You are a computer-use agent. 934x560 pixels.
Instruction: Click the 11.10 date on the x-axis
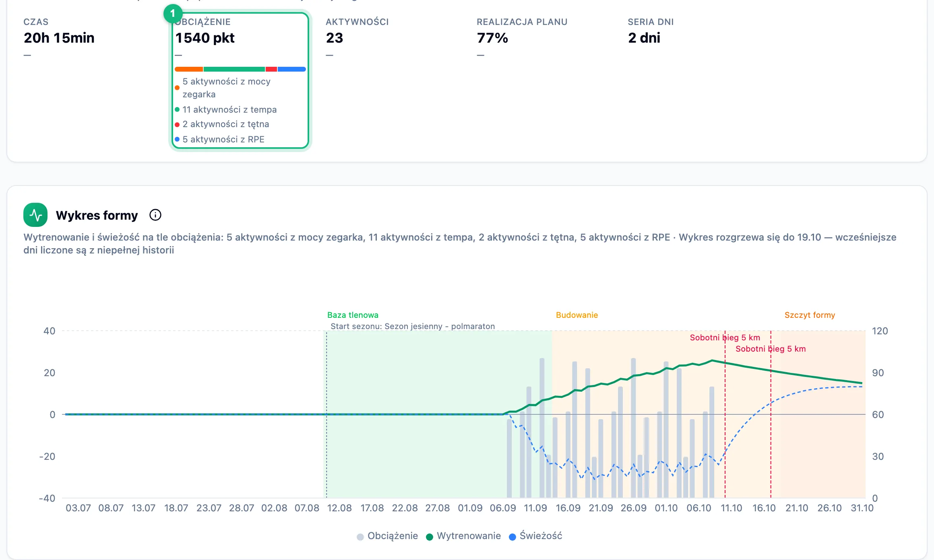click(731, 508)
